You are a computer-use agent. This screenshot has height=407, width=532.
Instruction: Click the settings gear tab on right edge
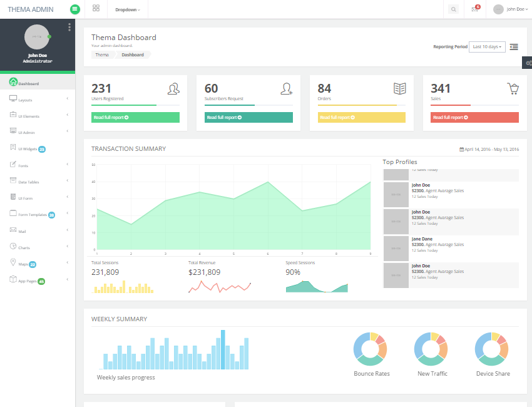pos(528,63)
